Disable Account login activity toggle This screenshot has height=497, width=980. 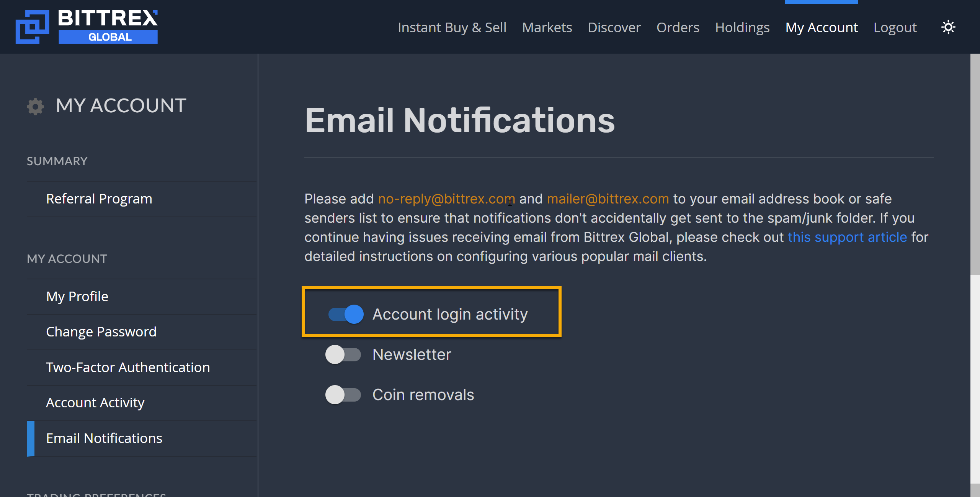coord(346,314)
